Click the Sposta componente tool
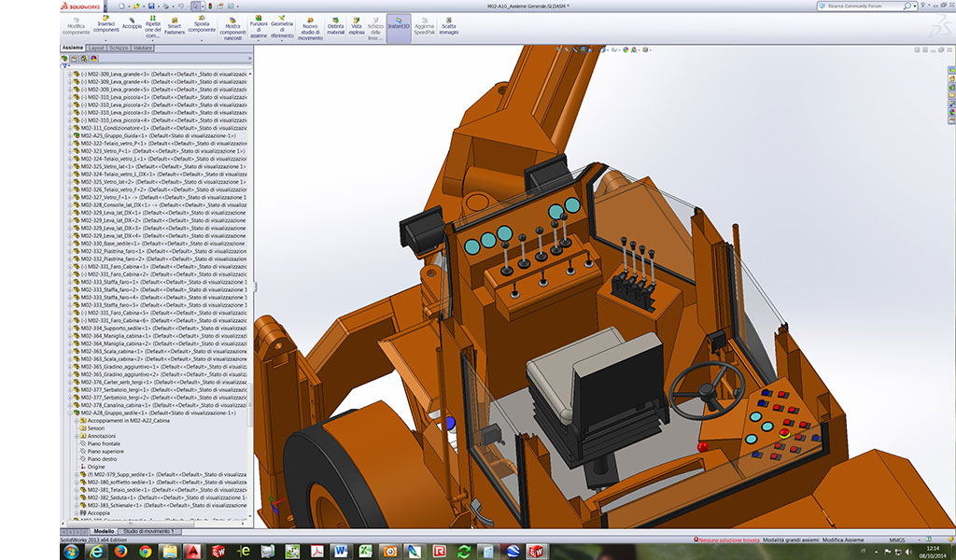This screenshot has height=560, width=956. [x=202, y=25]
